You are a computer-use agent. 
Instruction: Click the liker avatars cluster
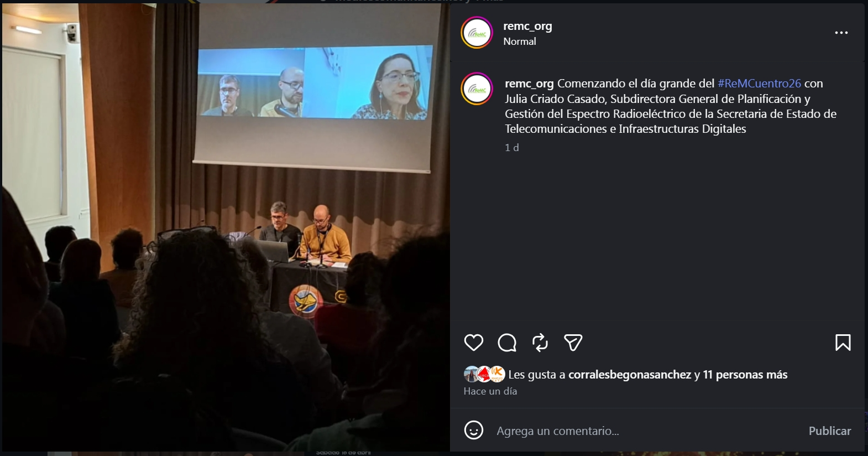click(484, 374)
